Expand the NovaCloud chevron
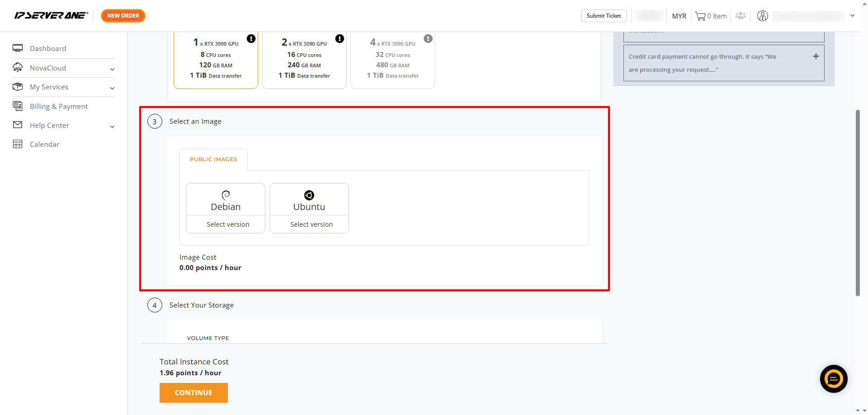 click(112, 69)
